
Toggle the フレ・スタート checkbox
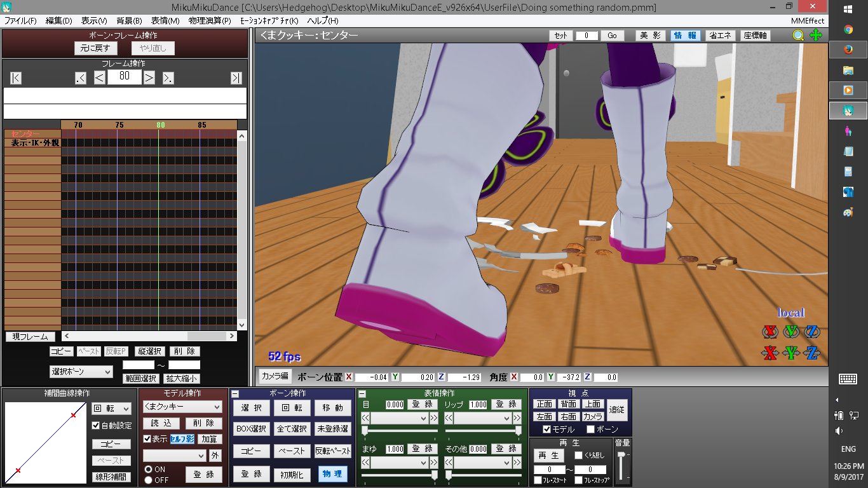click(x=538, y=480)
